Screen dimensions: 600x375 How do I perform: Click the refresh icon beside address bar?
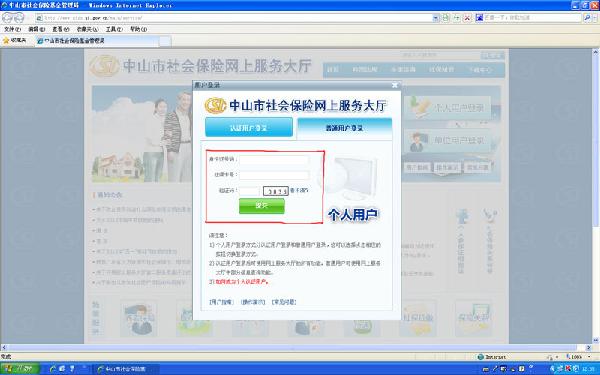[x=446, y=18]
